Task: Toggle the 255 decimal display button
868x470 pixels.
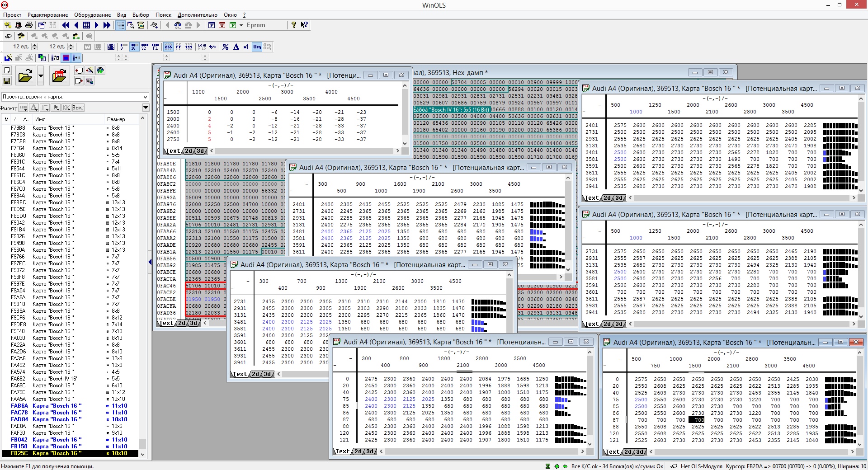Action: pos(168,47)
